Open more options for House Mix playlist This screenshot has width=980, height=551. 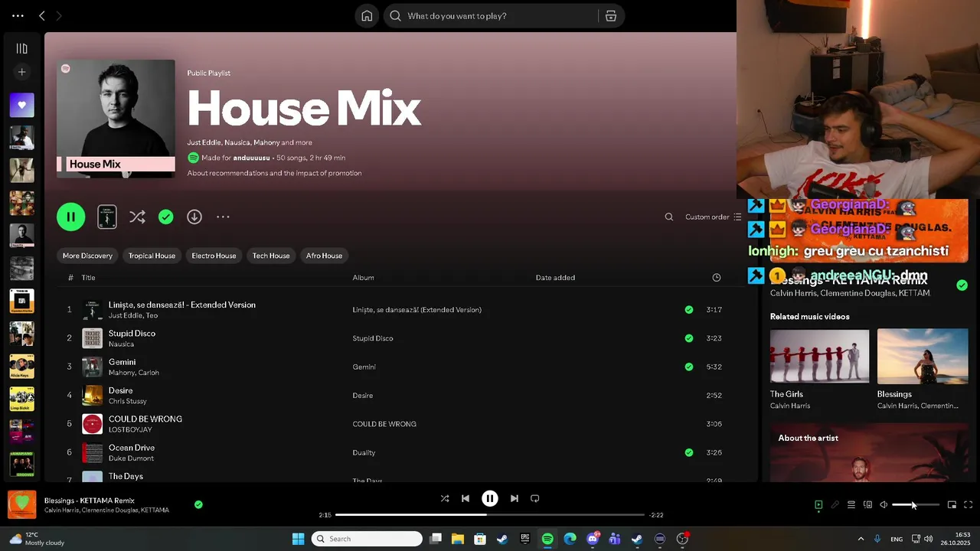click(223, 217)
